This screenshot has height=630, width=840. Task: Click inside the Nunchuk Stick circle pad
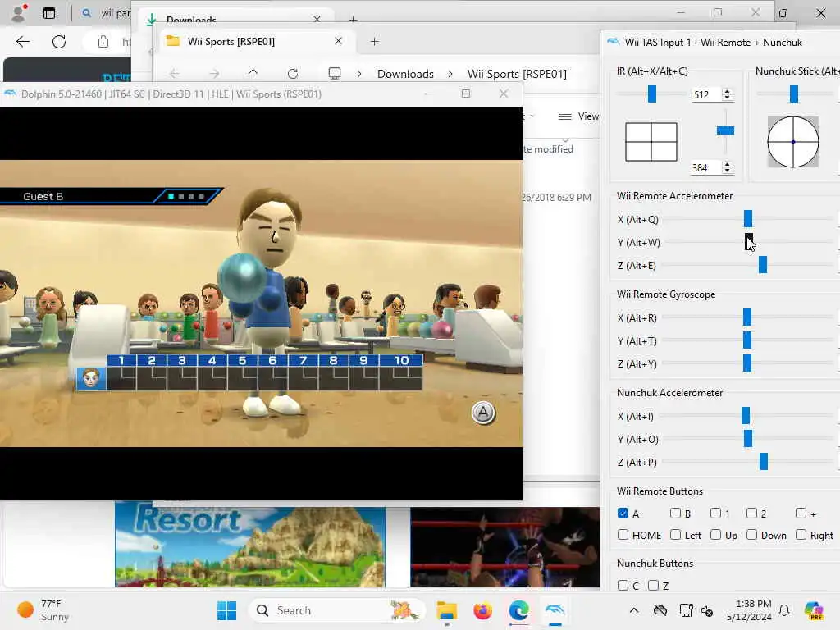point(793,142)
